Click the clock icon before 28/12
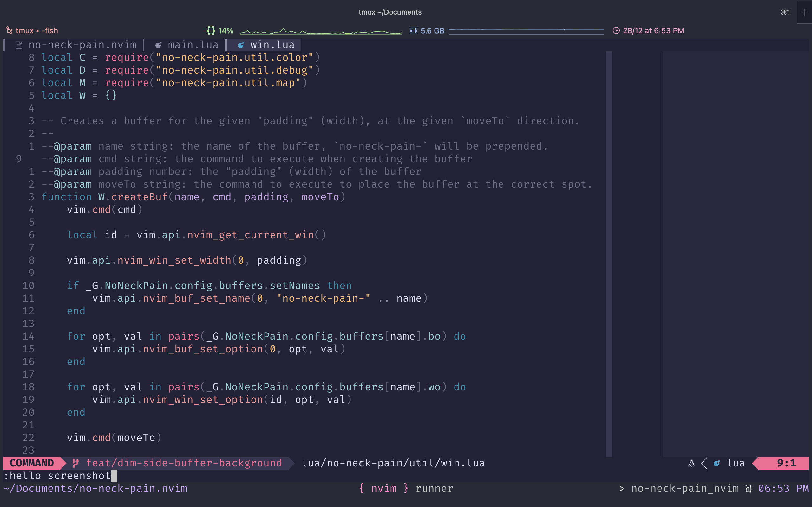Image resolution: width=812 pixels, height=507 pixels. (x=616, y=30)
